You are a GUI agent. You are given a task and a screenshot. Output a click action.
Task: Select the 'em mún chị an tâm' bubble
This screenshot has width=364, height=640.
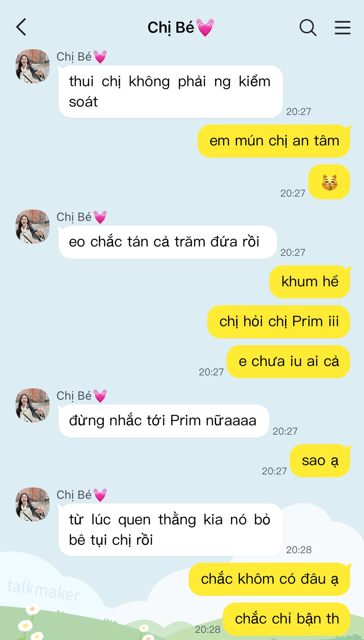tap(274, 141)
